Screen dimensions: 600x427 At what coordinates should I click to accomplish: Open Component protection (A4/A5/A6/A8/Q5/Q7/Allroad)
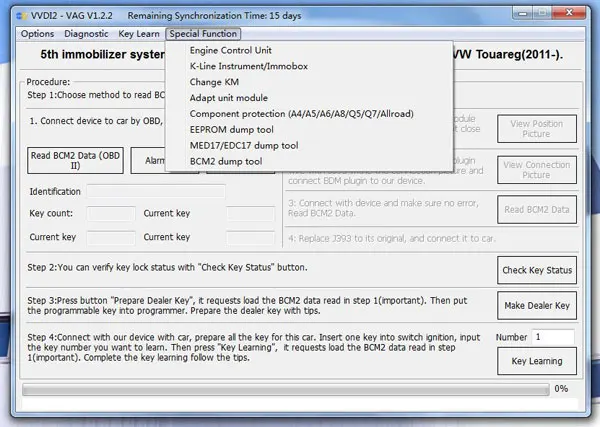click(x=302, y=114)
